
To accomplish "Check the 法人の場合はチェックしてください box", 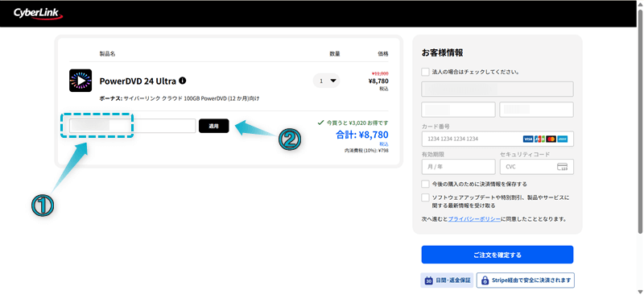I will [x=426, y=72].
